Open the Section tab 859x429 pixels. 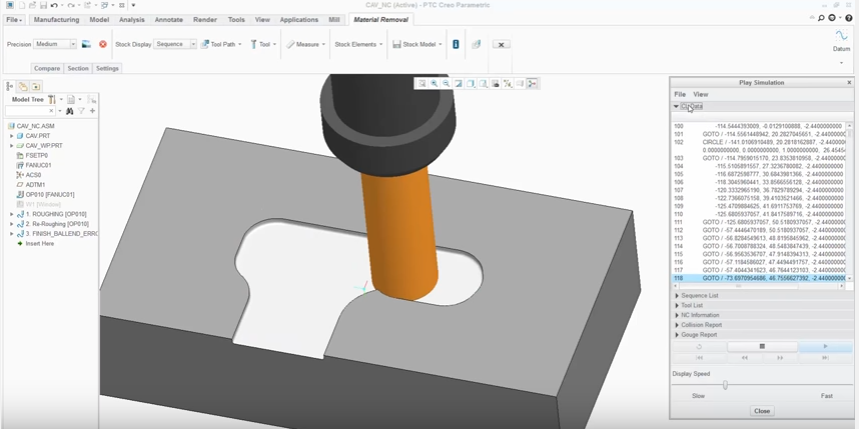[78, 68]
